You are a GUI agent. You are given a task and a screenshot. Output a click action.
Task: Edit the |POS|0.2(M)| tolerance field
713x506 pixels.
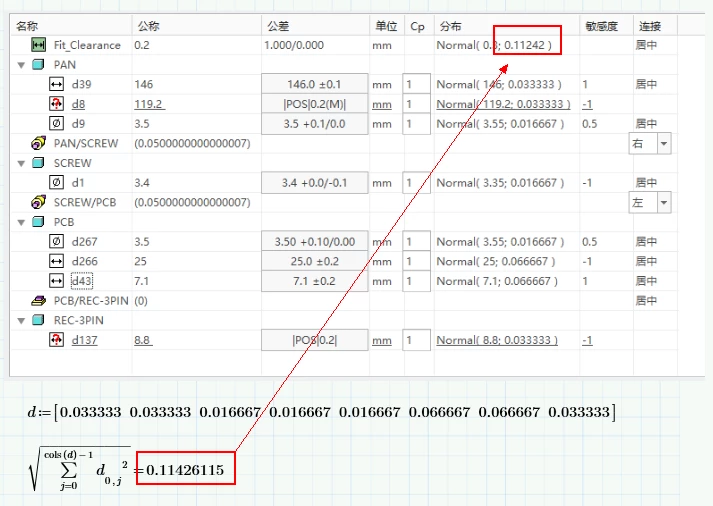(x=315, y=104)
